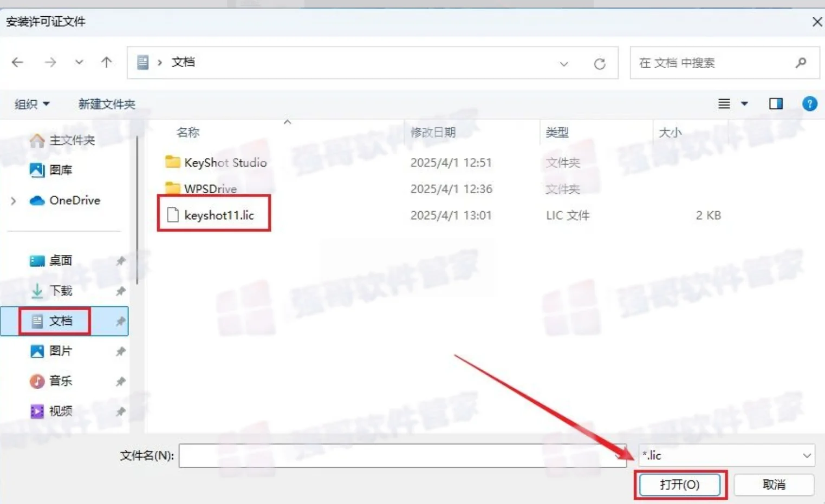Click the KeyShot Studio folder icon
Image resolution: width=825 pixels, height=504 pixels.
[x=173, y=162]
